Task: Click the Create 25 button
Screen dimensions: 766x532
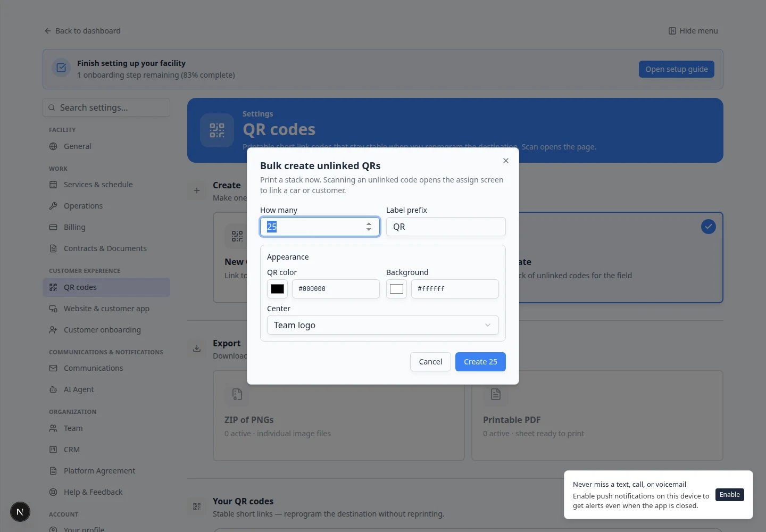Action: [480, 362]
